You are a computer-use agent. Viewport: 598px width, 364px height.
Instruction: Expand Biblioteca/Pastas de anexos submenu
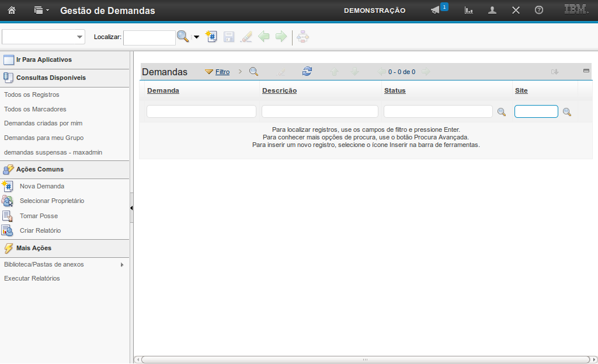pos(121,265)
